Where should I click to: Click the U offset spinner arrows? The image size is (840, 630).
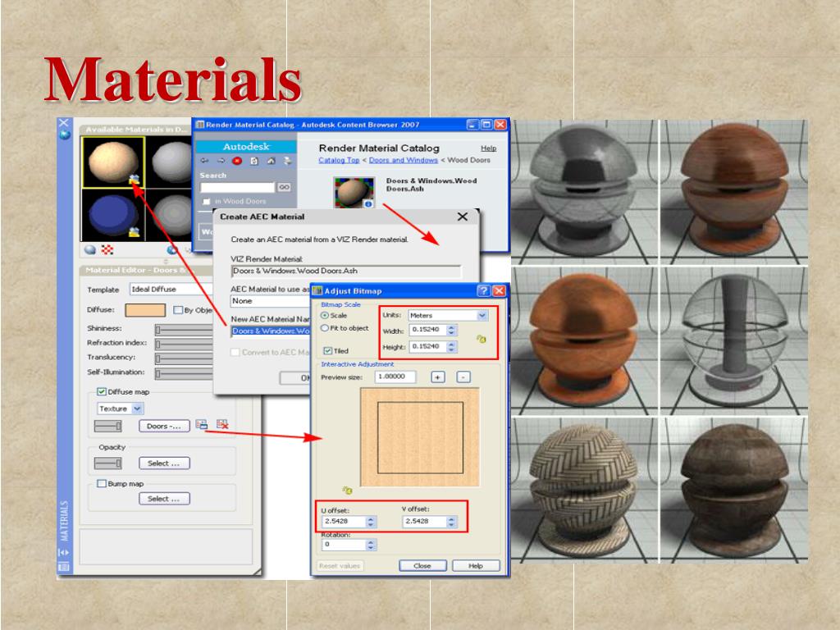pos(371,521)
